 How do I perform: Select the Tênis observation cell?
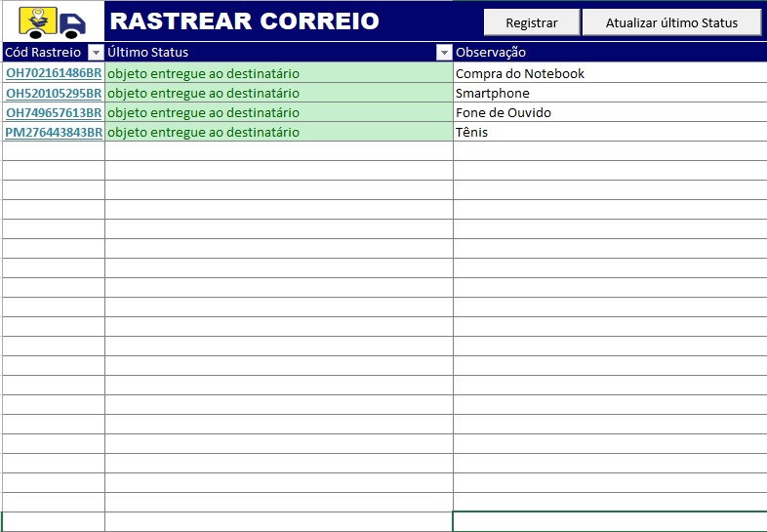click(x=610, y=132)
